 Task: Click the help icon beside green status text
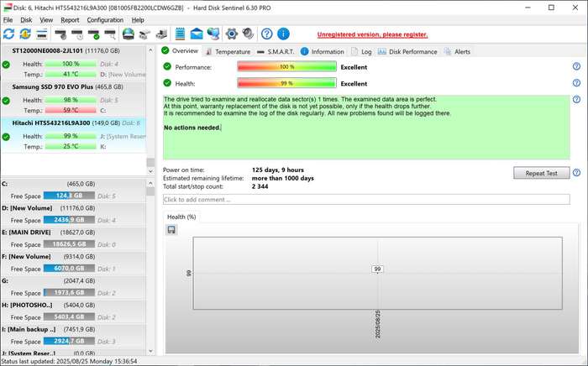(x=577, y=99)
